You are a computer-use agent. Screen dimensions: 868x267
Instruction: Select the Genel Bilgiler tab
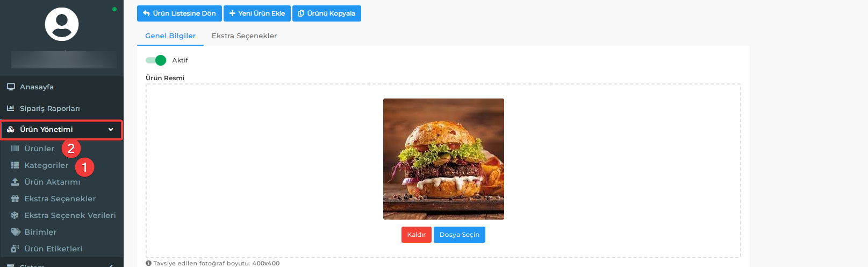coord(170,36)
